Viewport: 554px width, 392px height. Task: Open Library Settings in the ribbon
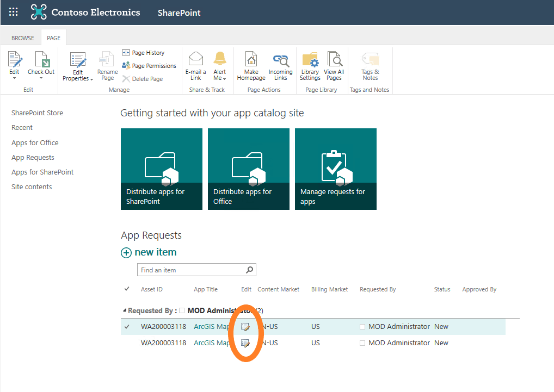(x=310, y=60)
